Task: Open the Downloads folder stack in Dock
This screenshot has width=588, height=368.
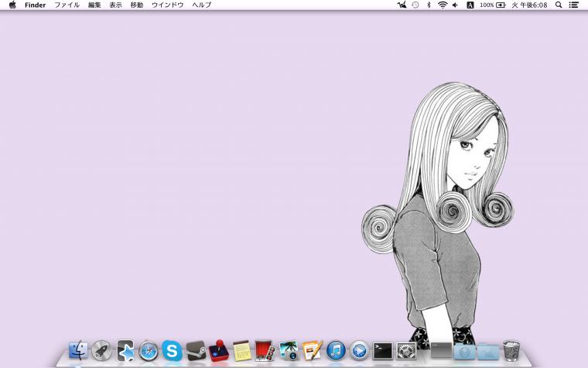Action: pos(465,352)
